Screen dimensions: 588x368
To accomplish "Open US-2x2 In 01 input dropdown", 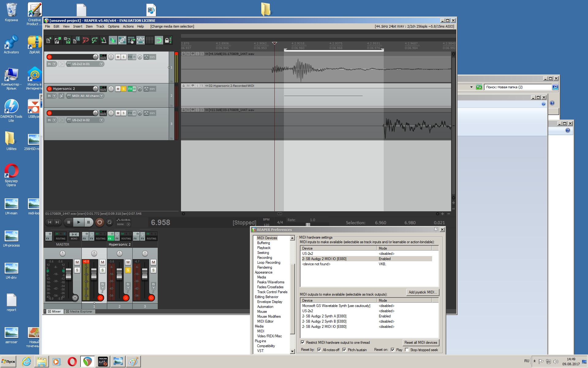I will (x=102, y=64).
